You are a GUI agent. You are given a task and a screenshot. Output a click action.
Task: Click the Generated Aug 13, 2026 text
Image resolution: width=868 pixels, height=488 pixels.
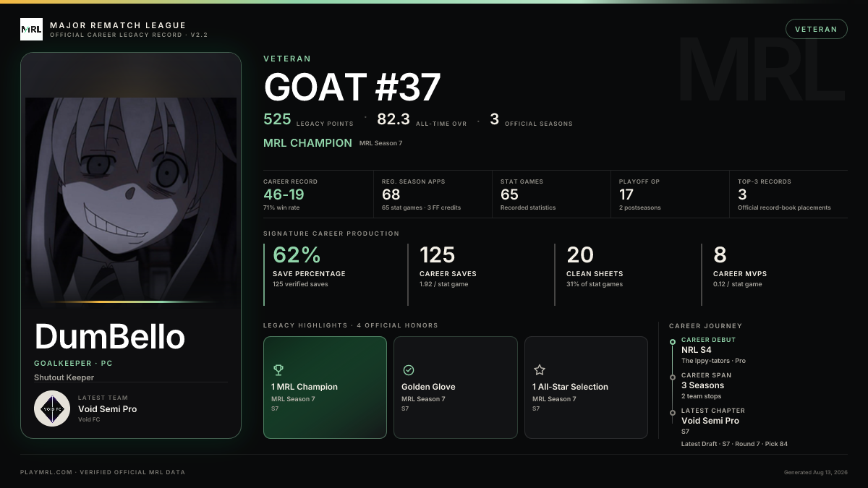click(815, 472)
